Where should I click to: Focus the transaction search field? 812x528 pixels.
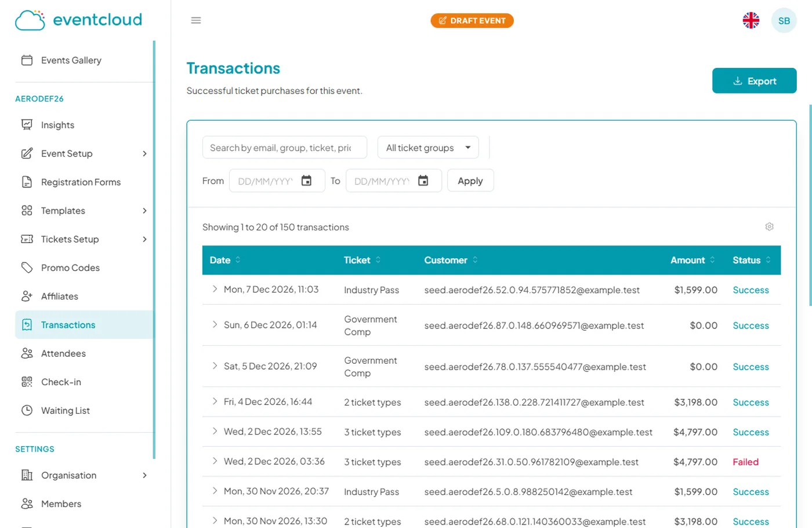(285, 147)
